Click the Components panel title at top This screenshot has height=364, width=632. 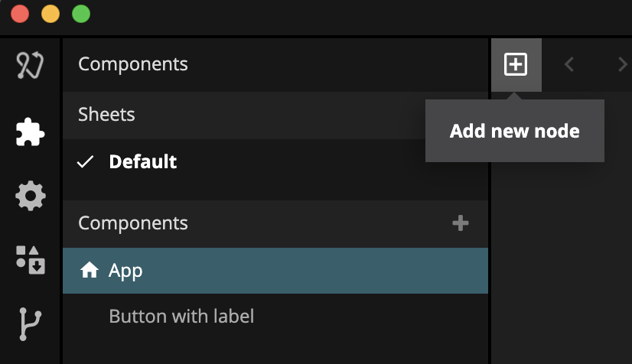click(133, 64)
